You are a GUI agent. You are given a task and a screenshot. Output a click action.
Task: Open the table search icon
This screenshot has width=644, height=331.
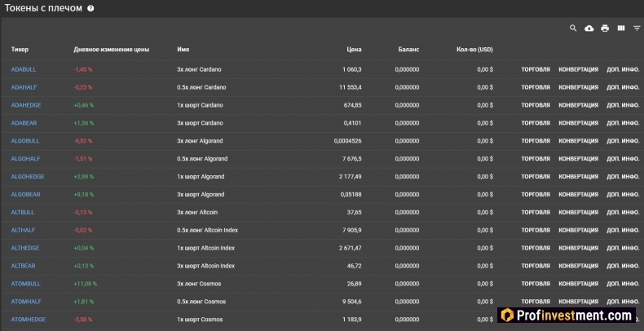pyautogui.click(x=573, y=29)
